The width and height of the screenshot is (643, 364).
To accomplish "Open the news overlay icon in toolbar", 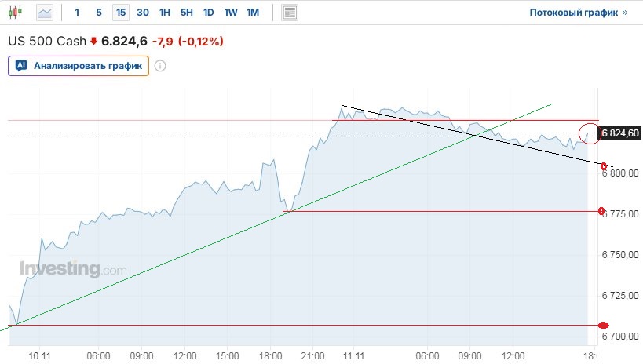I will [290, 13].
